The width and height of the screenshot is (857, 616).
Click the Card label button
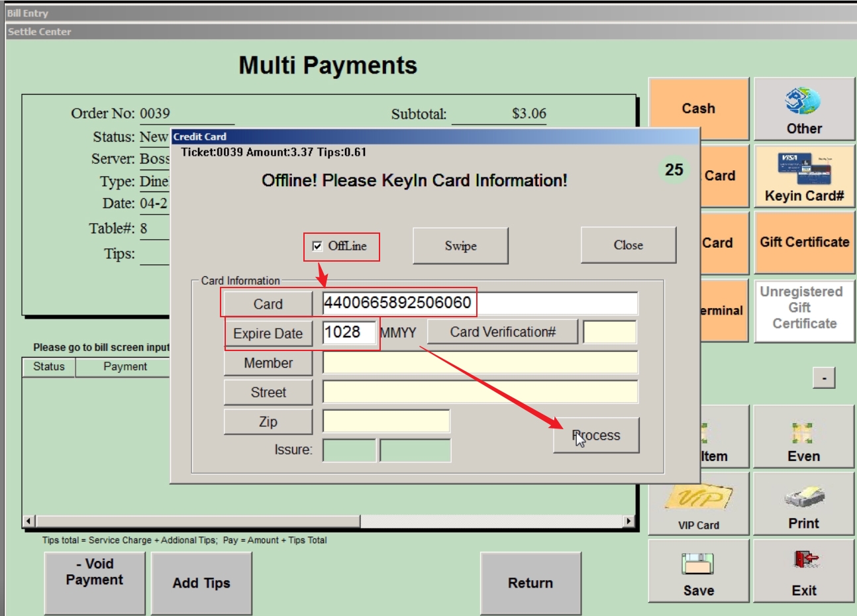268,304
